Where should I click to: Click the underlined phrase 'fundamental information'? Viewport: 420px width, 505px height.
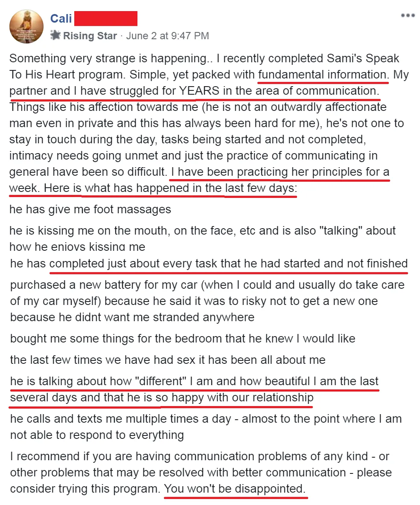pos(323,75)
